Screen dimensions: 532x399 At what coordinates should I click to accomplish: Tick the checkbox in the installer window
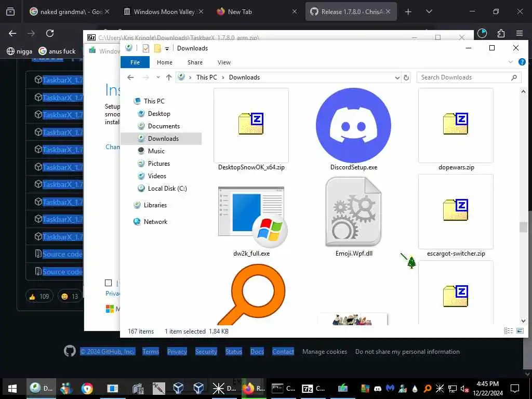point(108,283)
